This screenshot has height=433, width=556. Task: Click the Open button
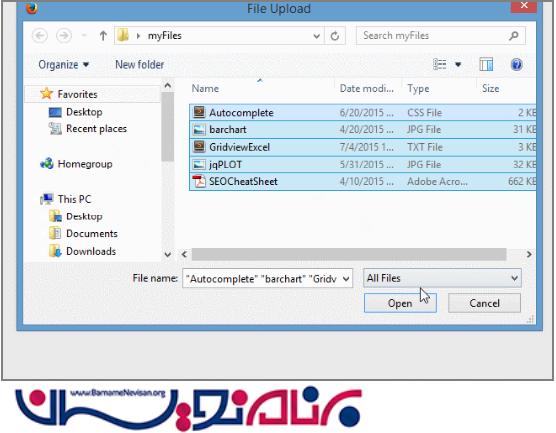coord(400,303)
